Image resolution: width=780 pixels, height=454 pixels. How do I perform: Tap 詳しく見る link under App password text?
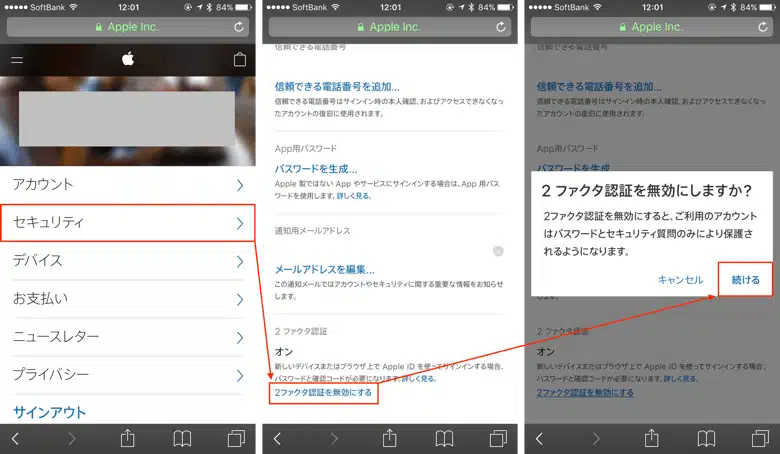pyautogui.click(x=354, y=196)
